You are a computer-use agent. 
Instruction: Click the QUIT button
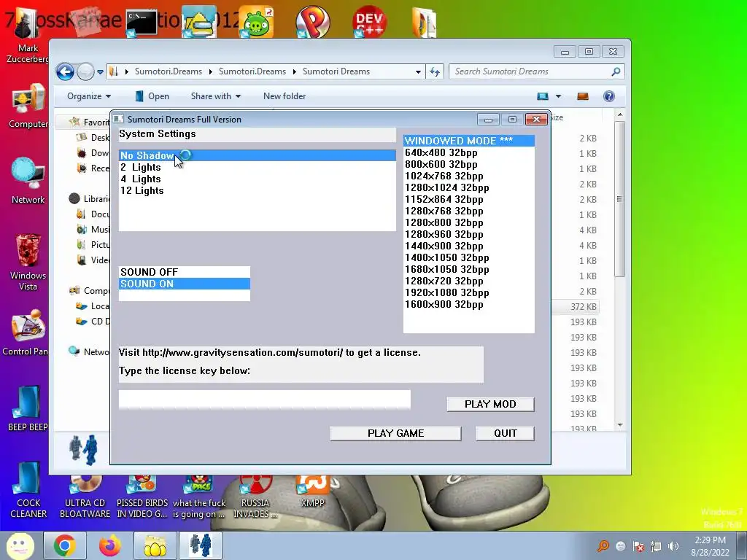coord(505,433)
